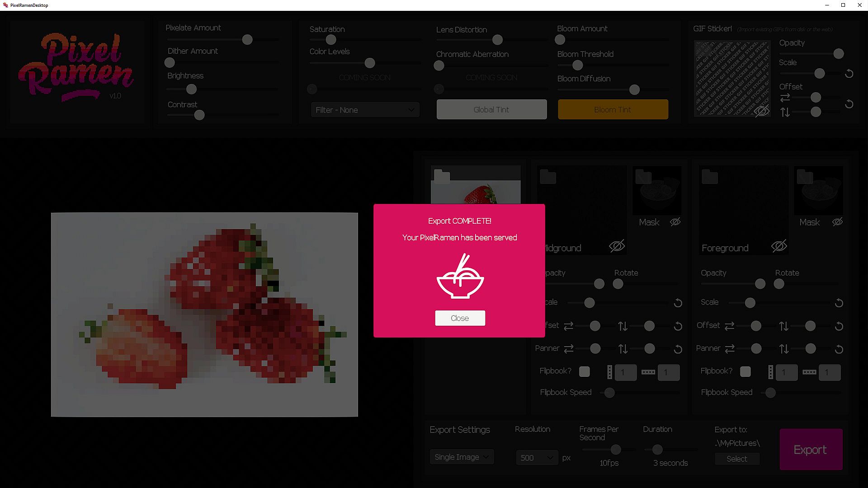Reset the Foreground Scale rotation icon
This screenshot has width=868, height=488.
click(x=839, y=303)
